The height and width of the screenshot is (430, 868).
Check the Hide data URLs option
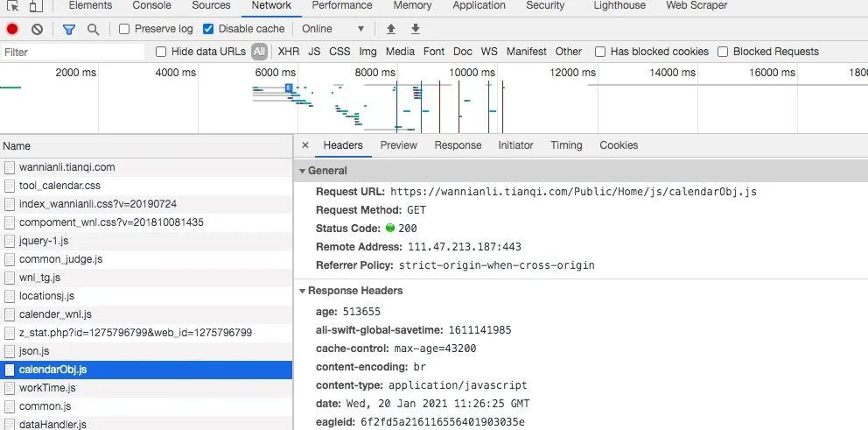pos(161,52)
